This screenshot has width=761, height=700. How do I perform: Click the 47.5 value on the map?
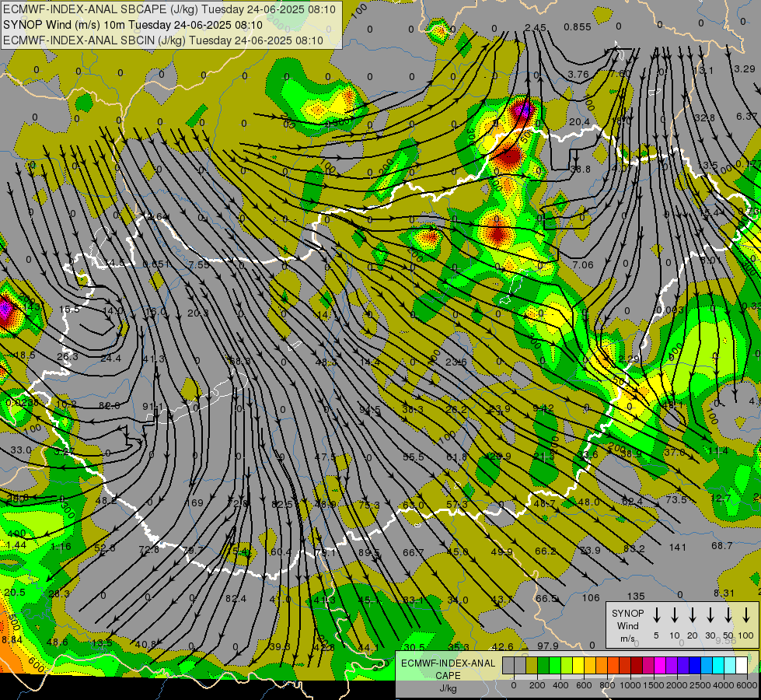coord(325,457)
